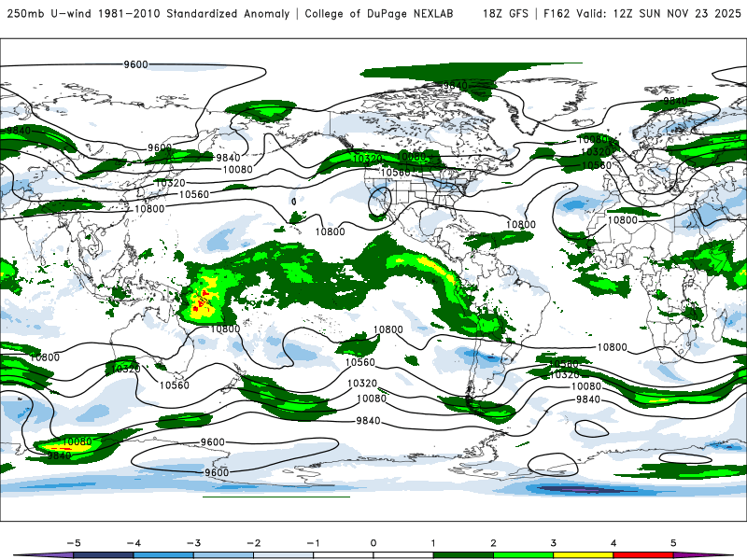
Task: Click the '10560' contour label over the western United States
Action: [x=395, y=173]
